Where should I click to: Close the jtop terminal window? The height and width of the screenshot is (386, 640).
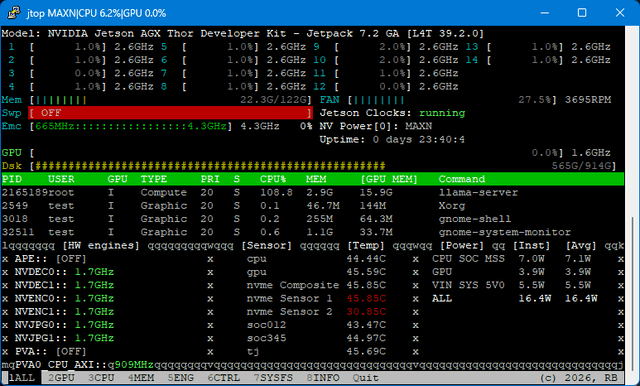tap(620, 13)
